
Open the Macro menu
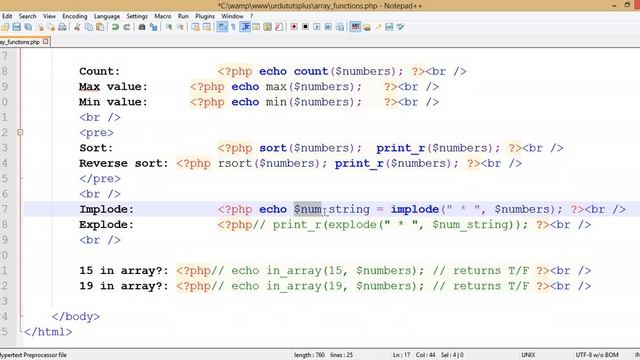(x=162, y=16)
